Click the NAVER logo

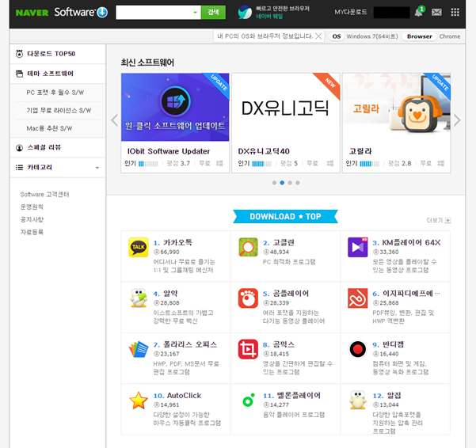coord(32,13)
